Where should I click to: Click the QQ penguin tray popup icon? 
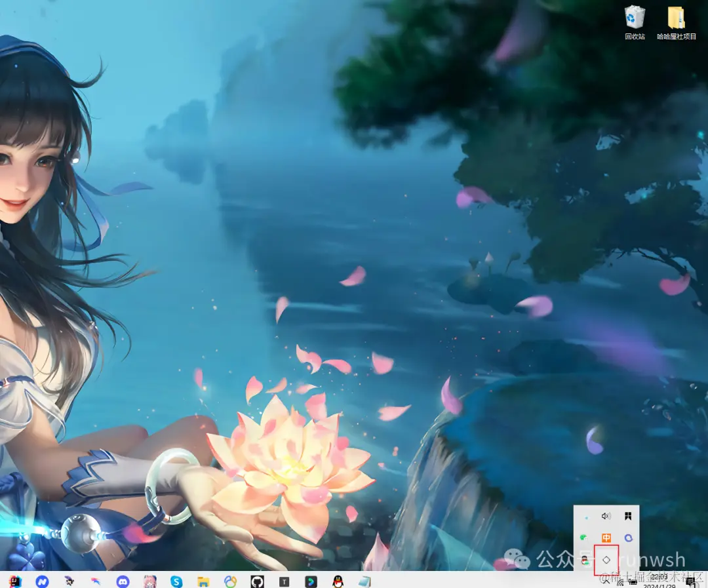point(585,560)
